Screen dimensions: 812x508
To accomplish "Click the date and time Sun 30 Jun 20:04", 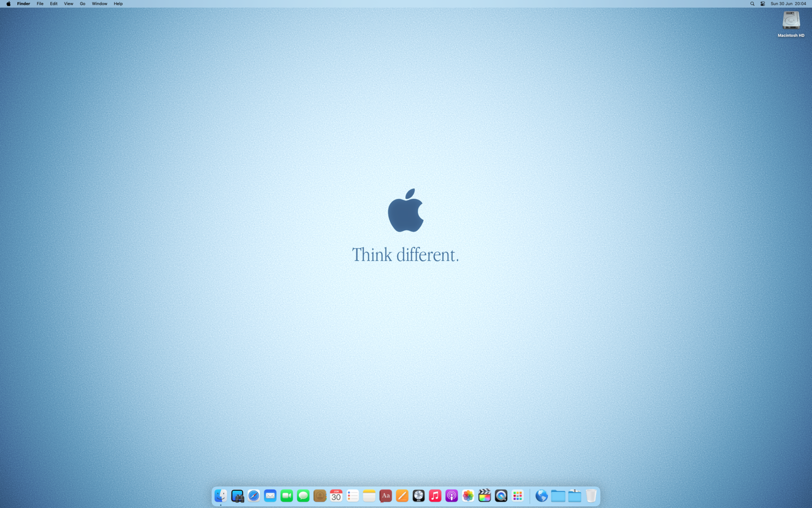I will tap(788, 4).
